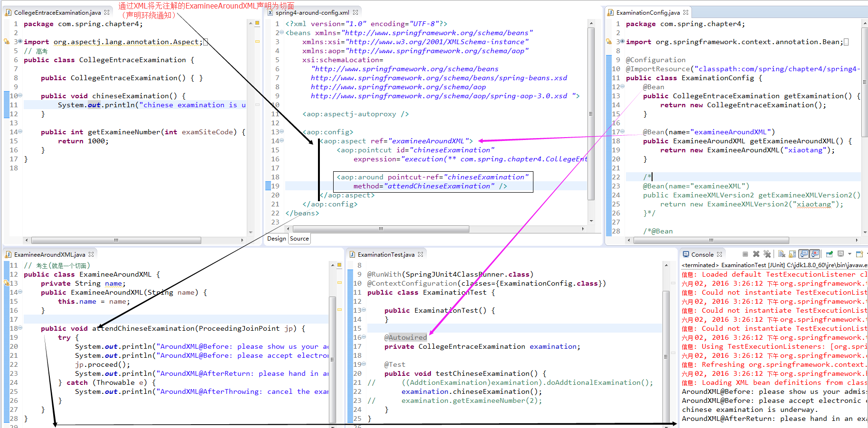Close the ExaminationConfig.java tab

(686, 12)
